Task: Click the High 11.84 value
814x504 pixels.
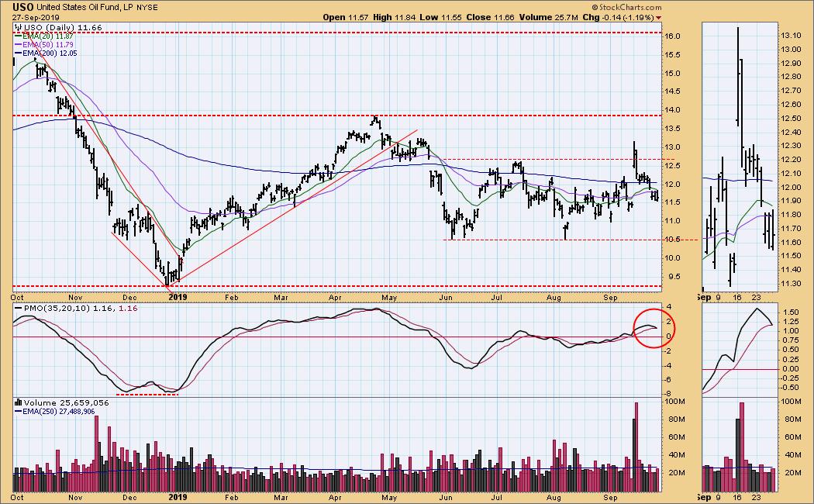Action: pyautogui.click(x=395, y=17)
